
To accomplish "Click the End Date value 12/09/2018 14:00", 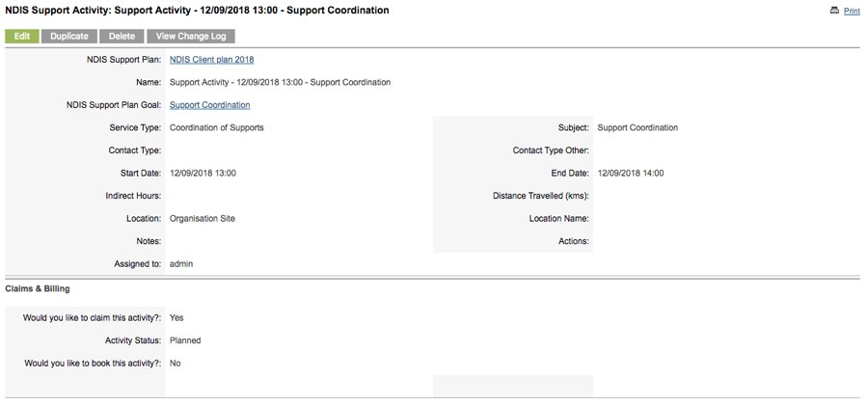I will pyautogui.click(x=631, y=173).
